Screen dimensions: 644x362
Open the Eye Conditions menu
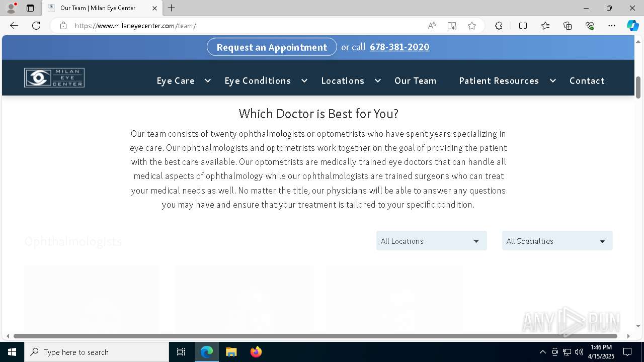tap(258, 80)
